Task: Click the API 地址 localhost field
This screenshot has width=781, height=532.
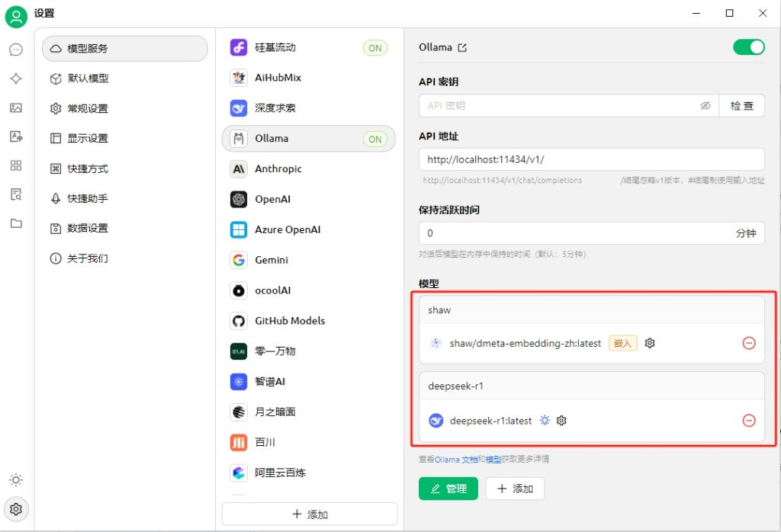Action: click(592, 159)
